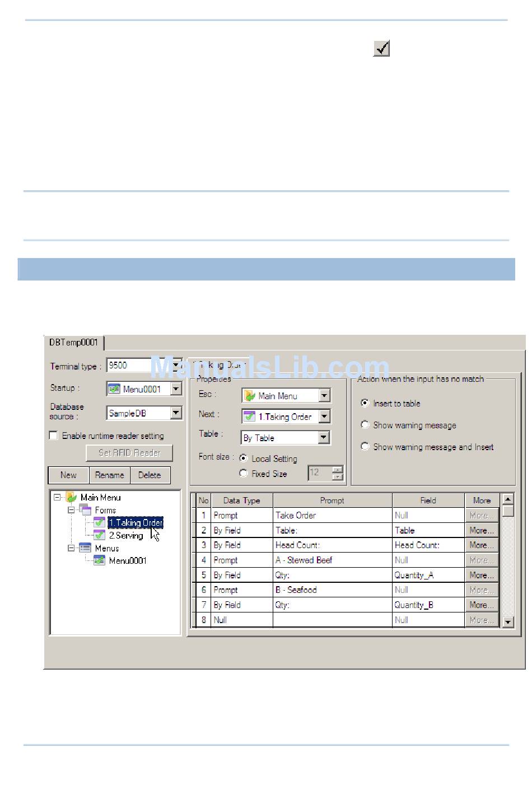Click the Rename button
Screen dimensions: 532x795
(x=110, y=475)
